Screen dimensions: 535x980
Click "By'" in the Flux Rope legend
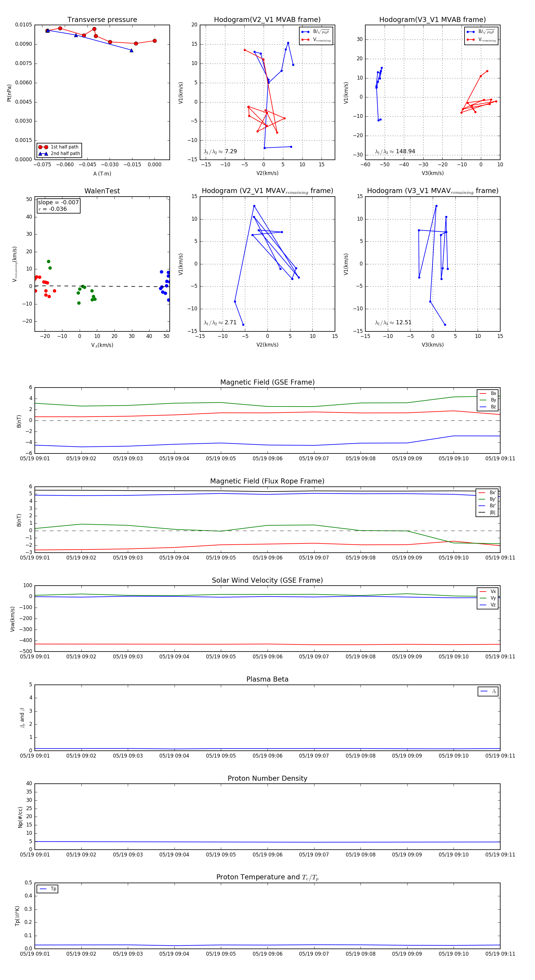493,499
